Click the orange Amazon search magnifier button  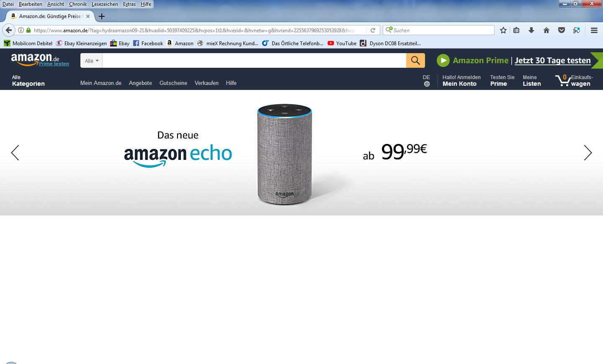click(415, 61)
